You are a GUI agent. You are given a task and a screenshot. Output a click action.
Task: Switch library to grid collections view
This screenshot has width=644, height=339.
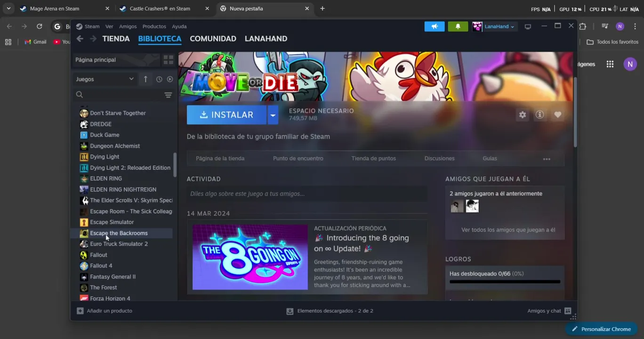click(x=168, y=60)
